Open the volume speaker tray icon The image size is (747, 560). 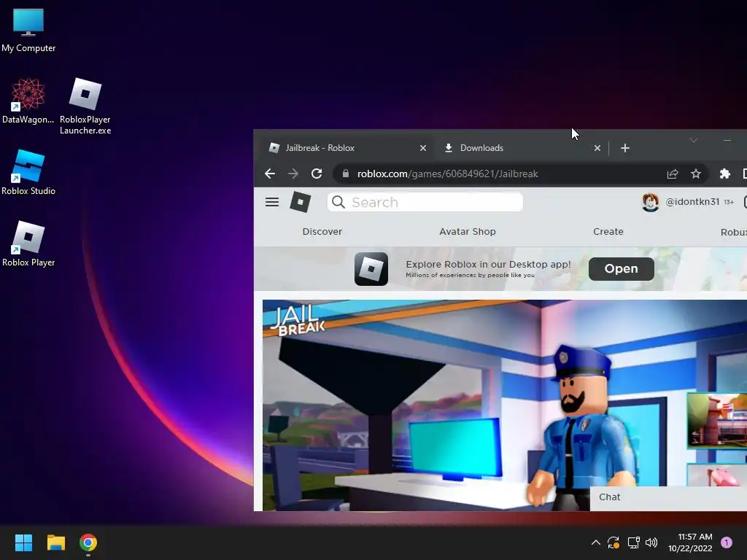click(651, 542)
